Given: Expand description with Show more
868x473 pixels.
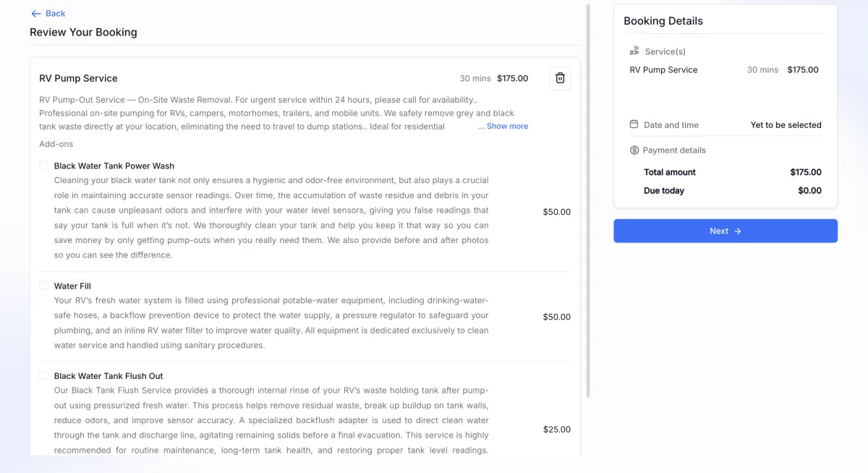Looking at the screenshot, I should pos(507,126).
